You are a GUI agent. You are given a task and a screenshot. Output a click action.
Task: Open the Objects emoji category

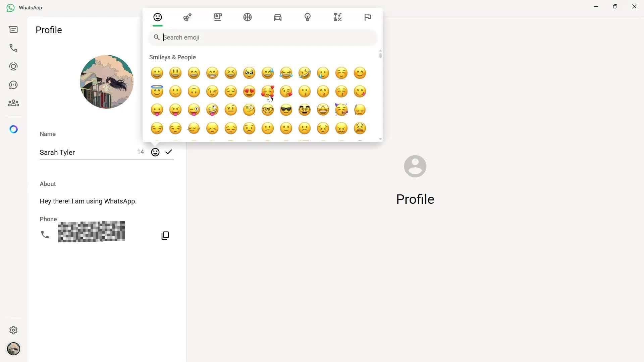coord(308,17)
